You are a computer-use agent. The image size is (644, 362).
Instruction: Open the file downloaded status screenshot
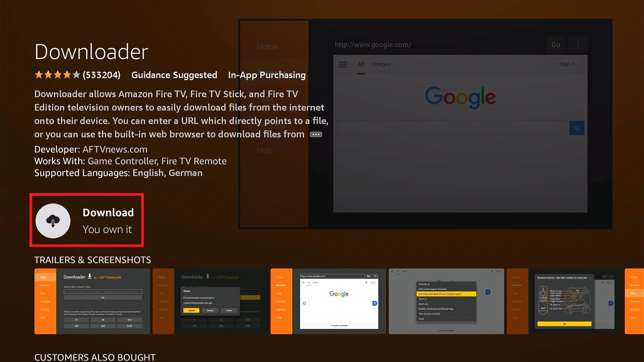click(210, 301)
